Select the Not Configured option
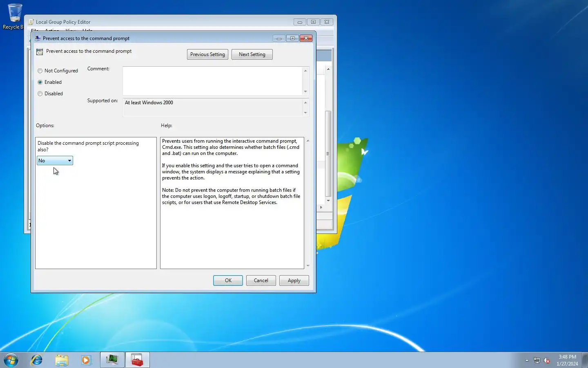This screenshot has width=588, height=368. (58, 71)
